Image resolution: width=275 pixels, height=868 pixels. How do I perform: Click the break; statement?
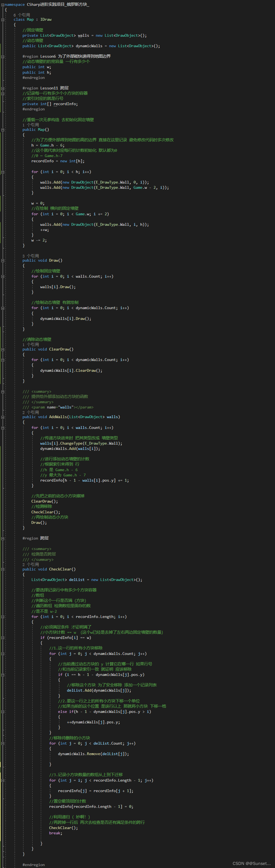click(55, 833)
